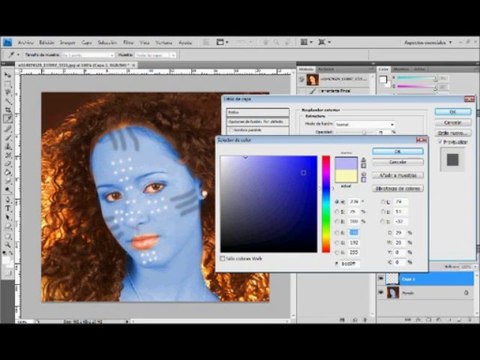Viewport: 480px width, 360px height.
Task: Select the H hue radio button
Action: 337,202
